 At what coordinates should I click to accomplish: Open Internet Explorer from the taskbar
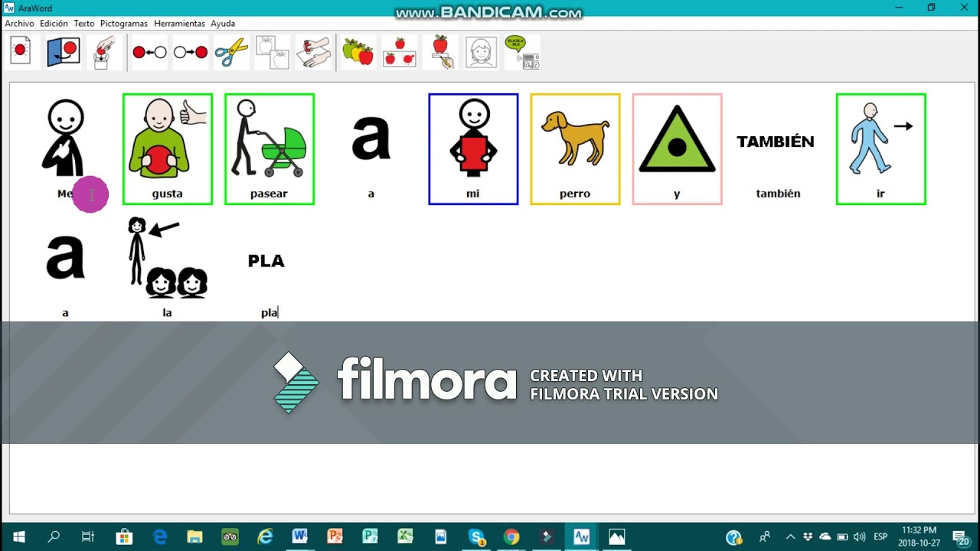tap(265, 536)
